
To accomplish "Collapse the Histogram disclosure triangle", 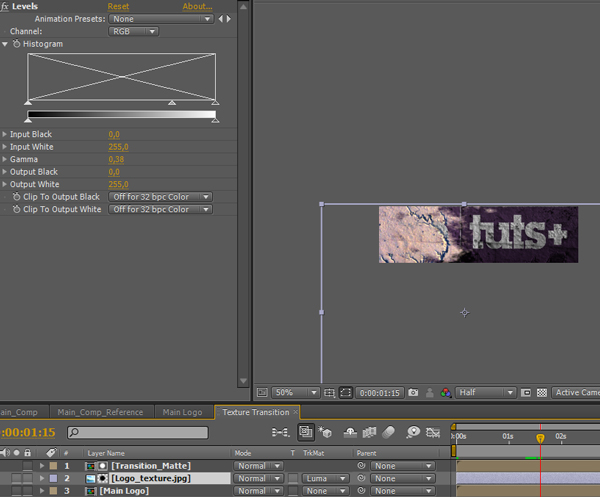I will pos(5,44).
